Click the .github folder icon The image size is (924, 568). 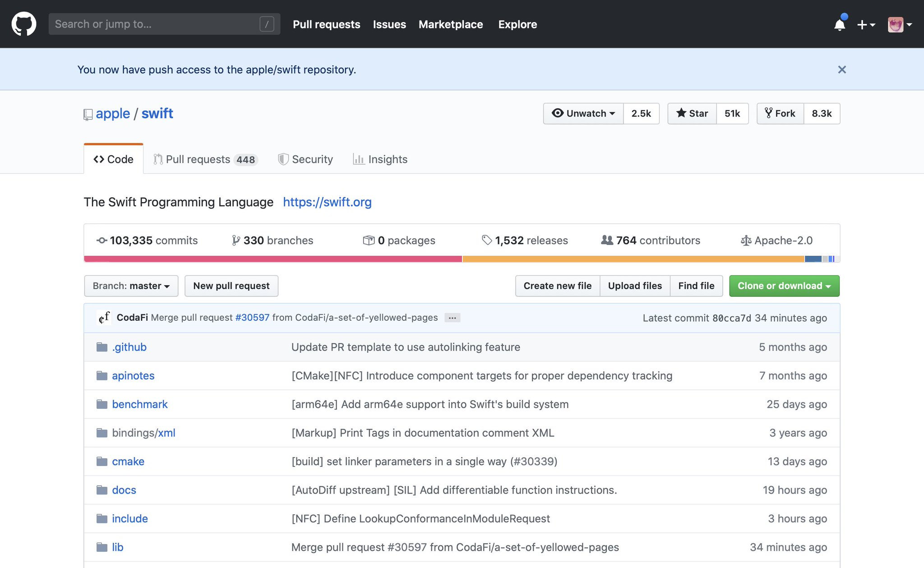click(x=102, y=347)
